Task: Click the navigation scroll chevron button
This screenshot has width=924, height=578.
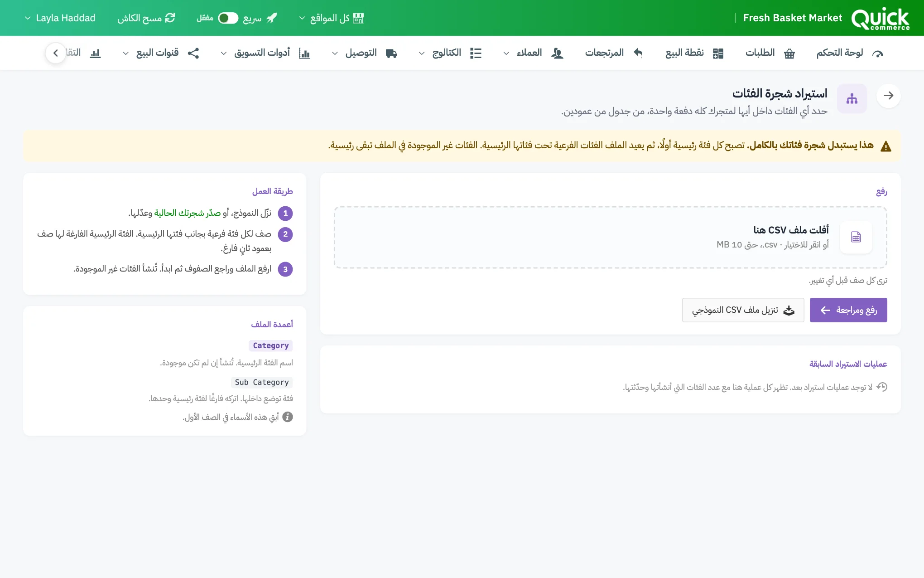Action: pyautogui.click(x=56, y=53)
